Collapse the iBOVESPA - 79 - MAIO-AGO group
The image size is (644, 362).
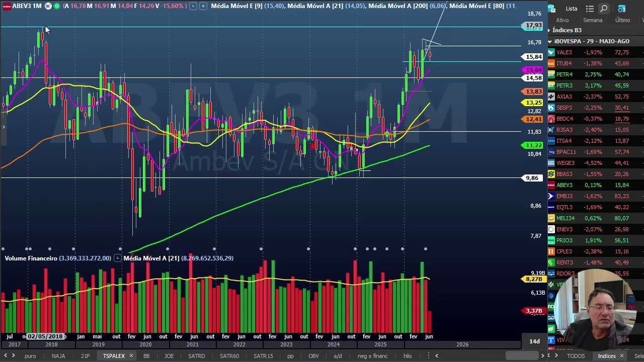(x=550, y=41)
